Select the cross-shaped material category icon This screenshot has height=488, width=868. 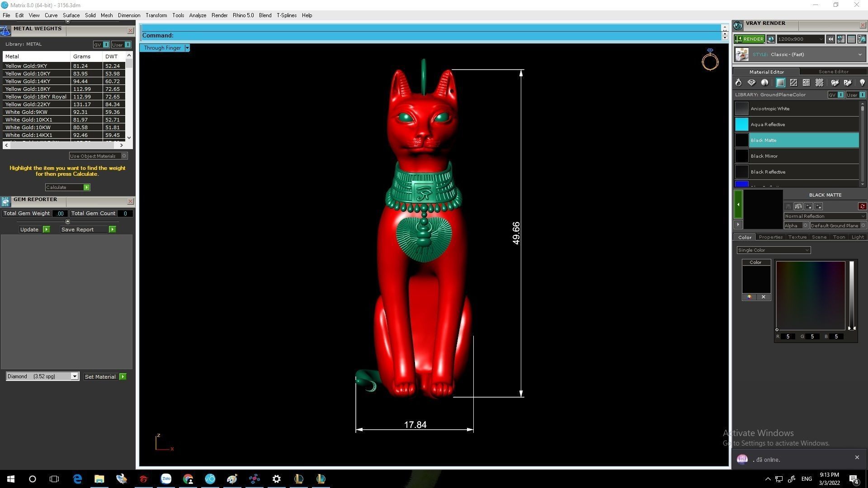coord(819,83)
